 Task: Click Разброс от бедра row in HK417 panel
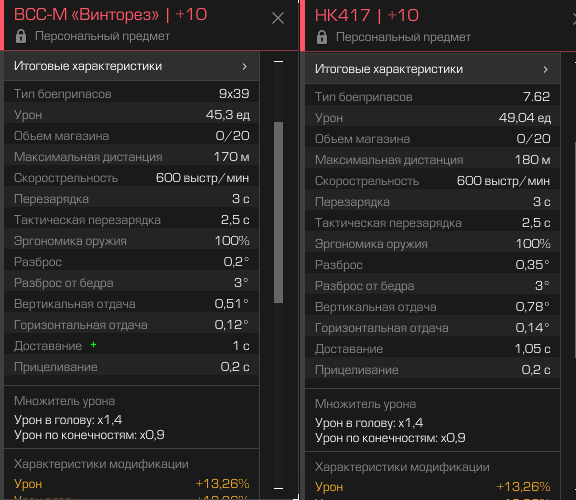(432, 286)
